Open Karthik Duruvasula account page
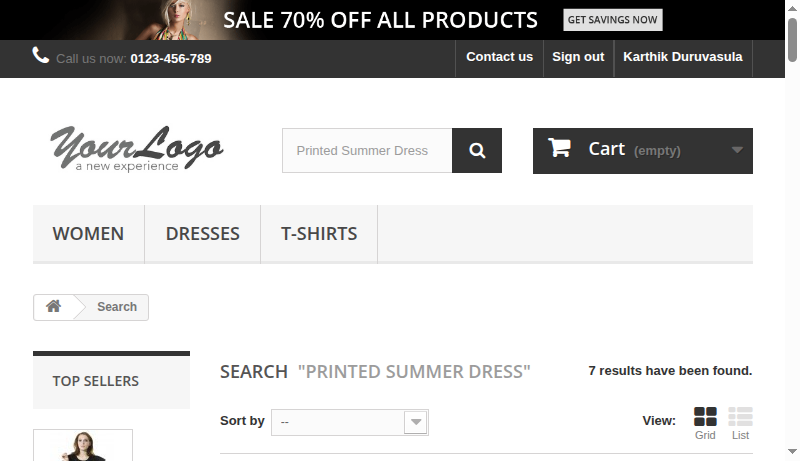This screenshot has width=800, height=461. pyautogui.click(x=682, y=57)
